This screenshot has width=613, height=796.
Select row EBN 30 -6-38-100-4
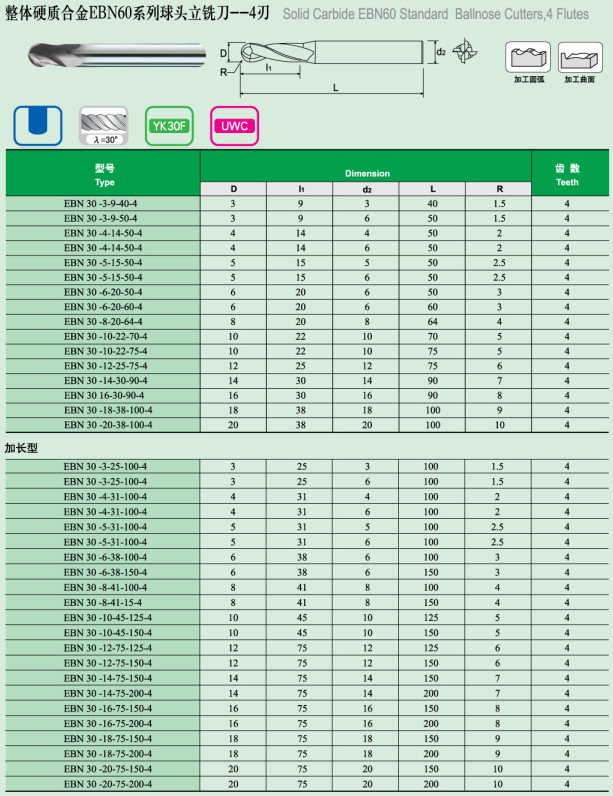tap(307, 557)
